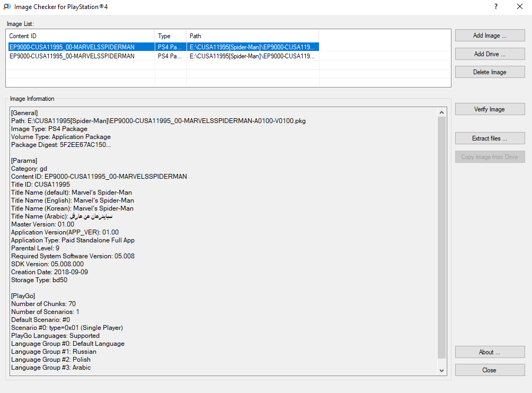Click the 'Default Scenario: #0' line
532x393 pixels.
41,320
